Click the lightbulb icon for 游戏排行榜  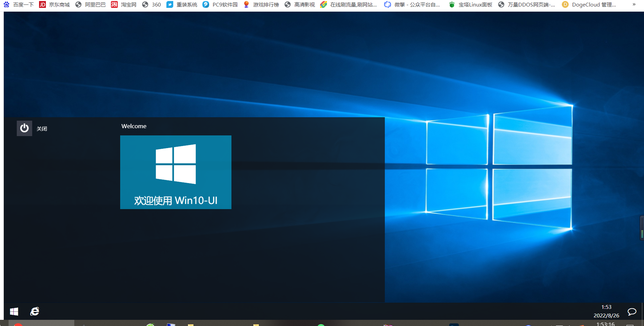(247, 4)
